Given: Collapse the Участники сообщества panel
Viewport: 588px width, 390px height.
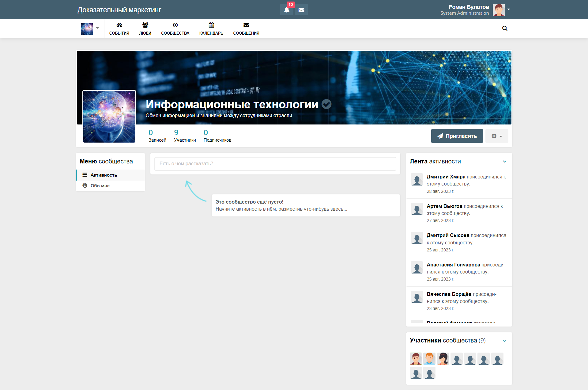Looking at the screenshot, I should (505, 341).
